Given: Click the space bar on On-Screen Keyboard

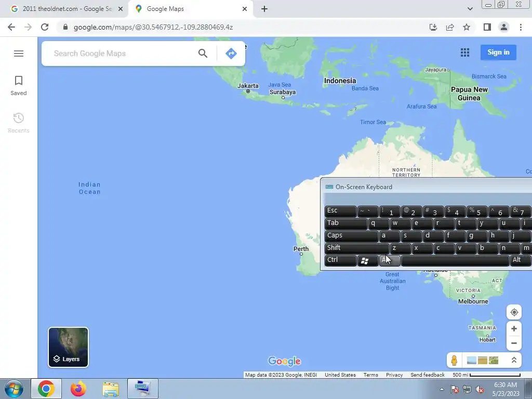Looking at the screenshot, I should pos(455,261).
